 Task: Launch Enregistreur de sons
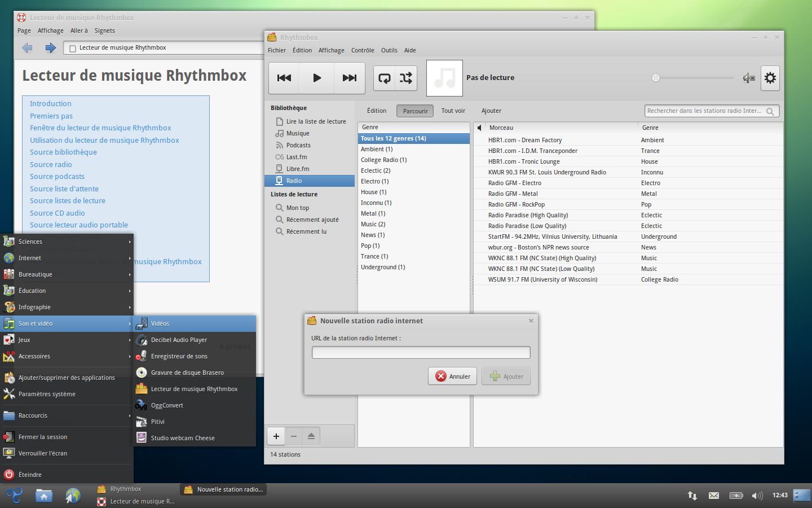(195, 356)
